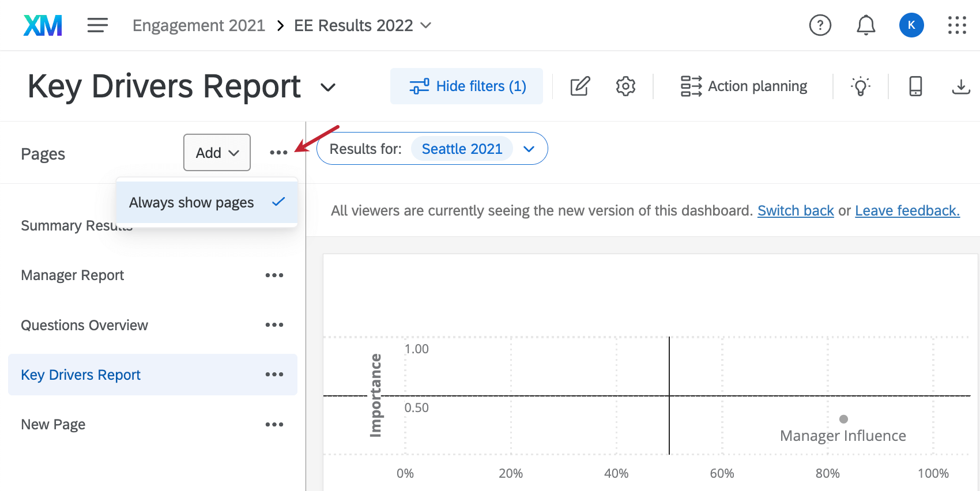The height and width of the screenshot is (491, 980).
Task: Click the edit dashboard pencil icon
Action: click(580, 86)
